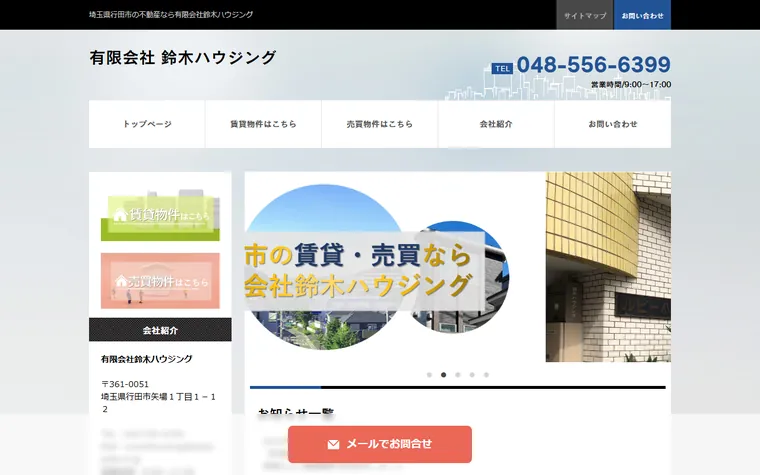Click the blue お問い合わせ button in top bar

tap(642, 15)
